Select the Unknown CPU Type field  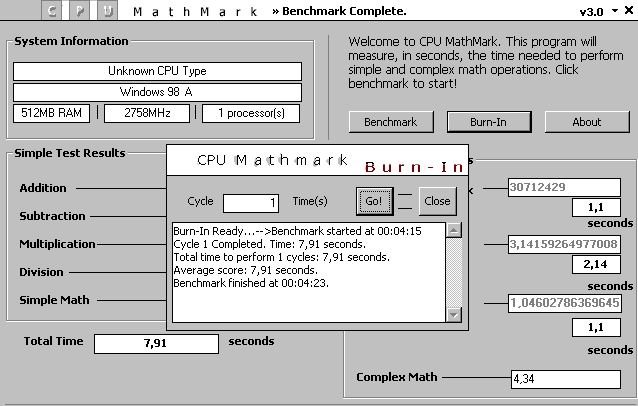tap(157, 71)
